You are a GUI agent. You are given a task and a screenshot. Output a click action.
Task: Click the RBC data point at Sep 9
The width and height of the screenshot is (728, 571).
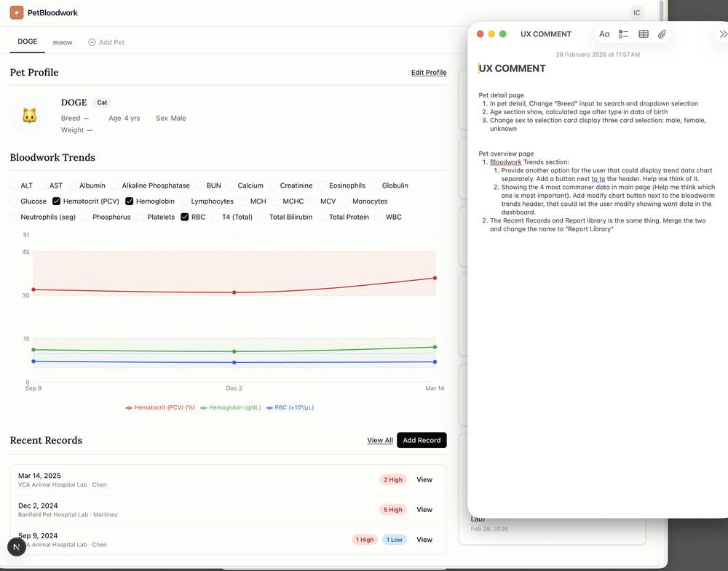[33, 362]
